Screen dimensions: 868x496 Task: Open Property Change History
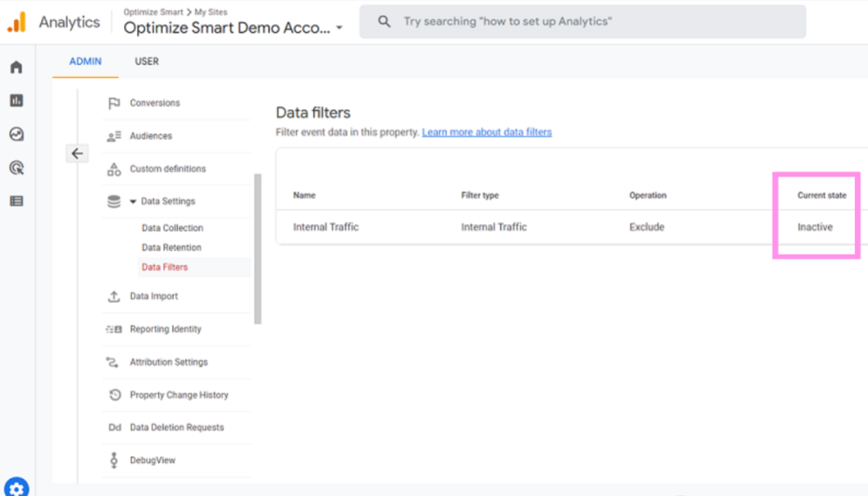tap(179, 394)
